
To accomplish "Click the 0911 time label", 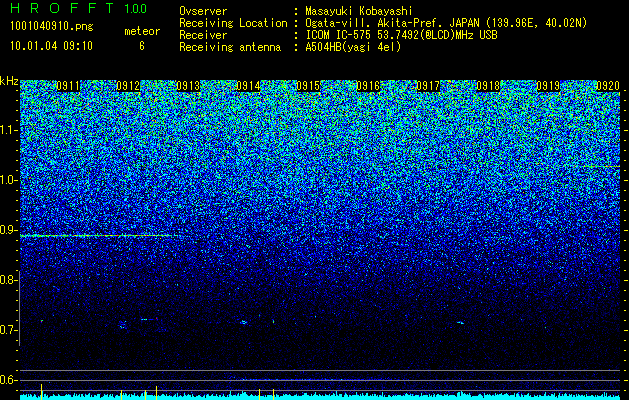I will point(69,86).
